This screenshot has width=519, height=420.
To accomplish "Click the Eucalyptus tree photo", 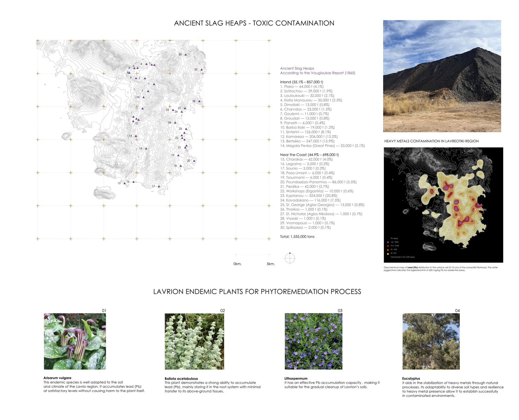I will tap(431, 341).
